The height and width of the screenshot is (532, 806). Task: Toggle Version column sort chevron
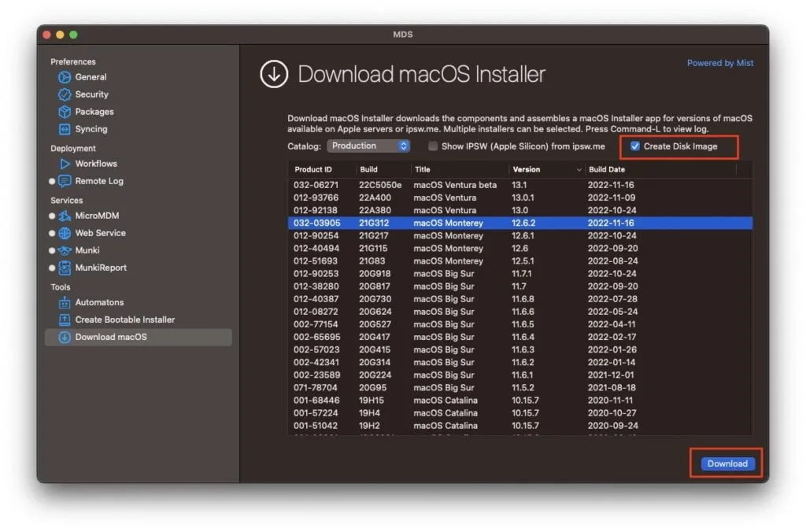point(579,170)
